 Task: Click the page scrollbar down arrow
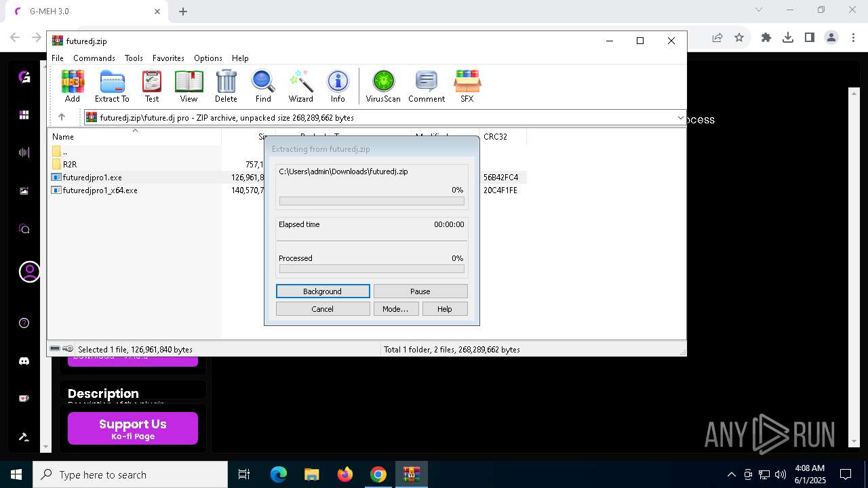(x=854, y=443)
